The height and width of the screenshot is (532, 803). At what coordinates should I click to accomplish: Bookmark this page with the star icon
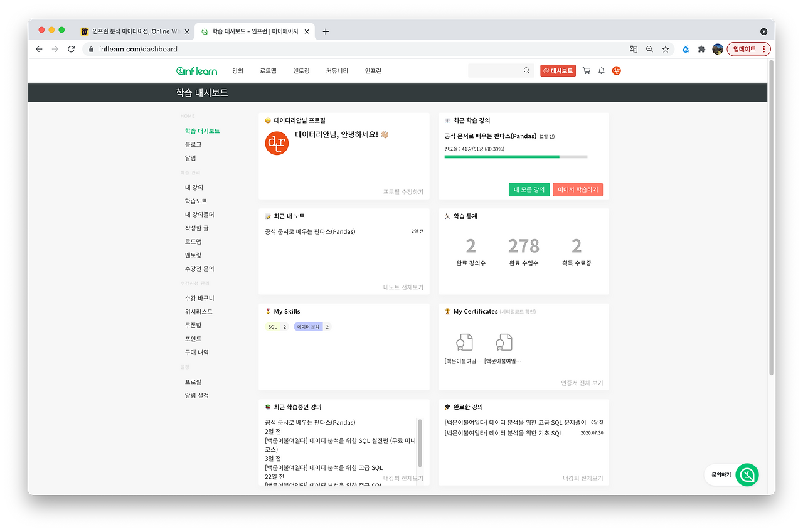coord(666,49)
